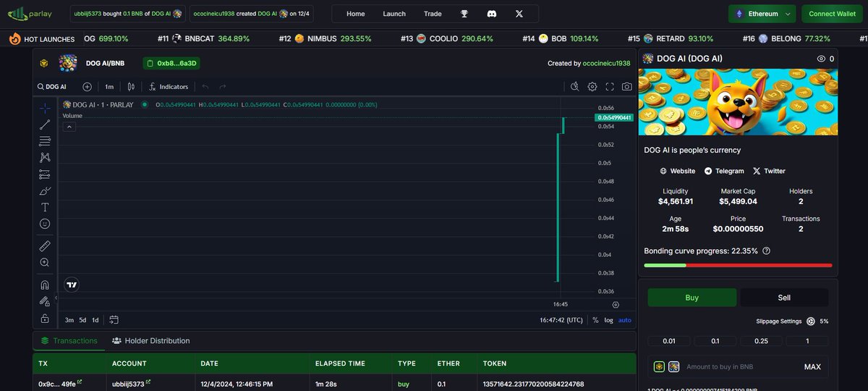Screen dimensions: 868x391
Task: Set chart range to 1d
Action: tap(95, 320)
